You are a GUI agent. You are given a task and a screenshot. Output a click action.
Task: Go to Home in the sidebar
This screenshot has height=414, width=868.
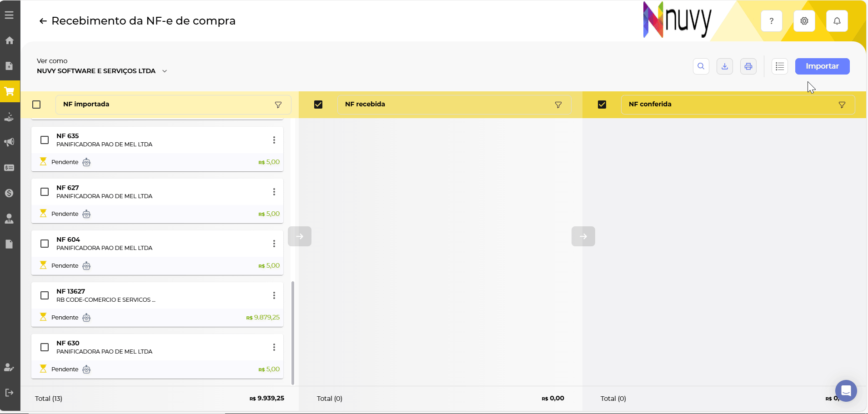9,40
